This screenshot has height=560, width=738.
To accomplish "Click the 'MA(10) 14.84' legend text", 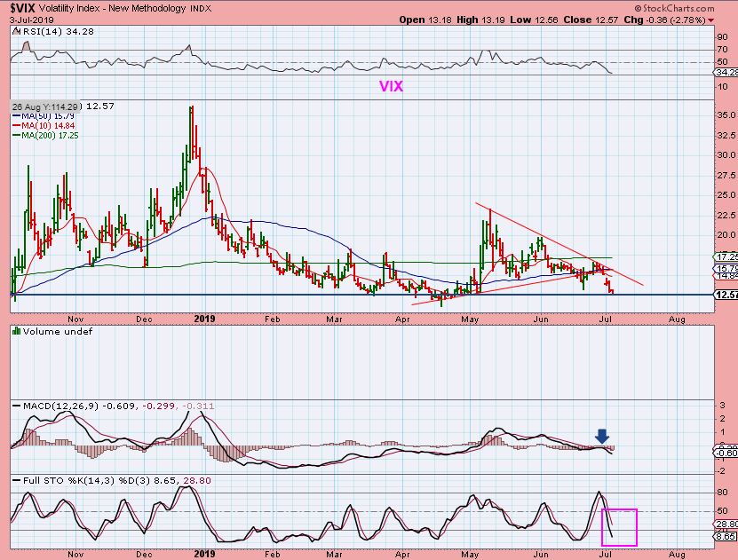I will click(48, 125).
